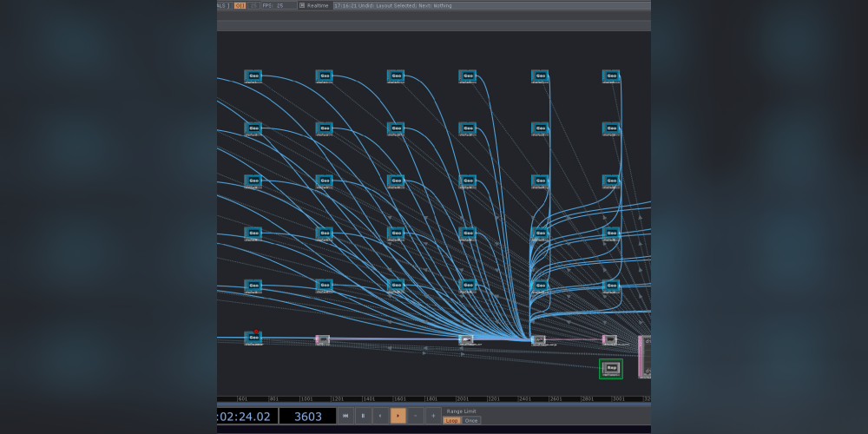Image resolution: width=868 pixels, height=434 pixels.
Task: Enable the Realtime checkbox
Action: [302, 5]
